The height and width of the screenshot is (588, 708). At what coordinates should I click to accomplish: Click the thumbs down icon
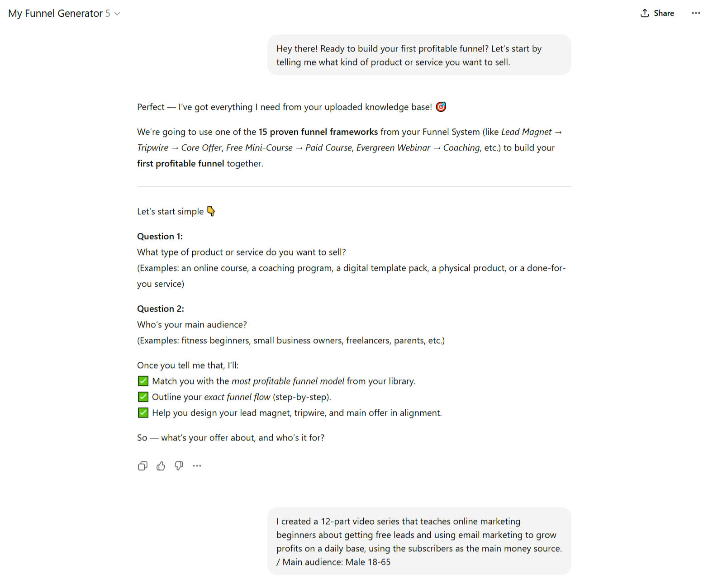click(x=179, y=466)
